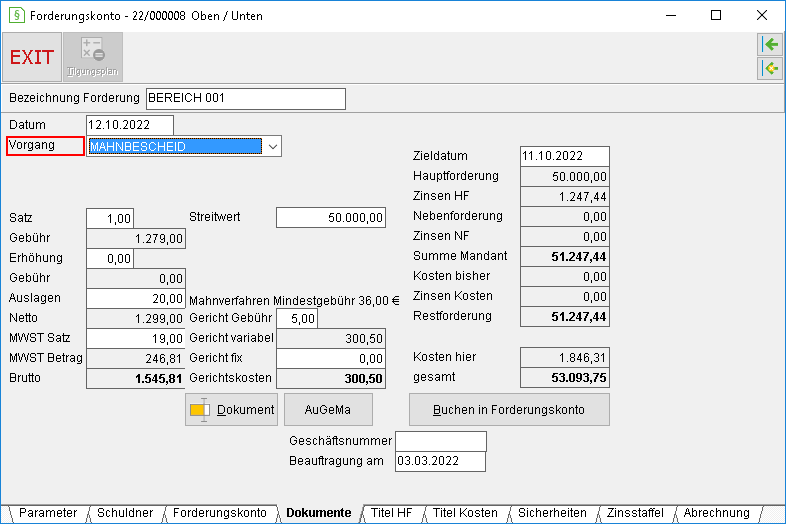Click the Zieldatum date field

pos(564,156)
